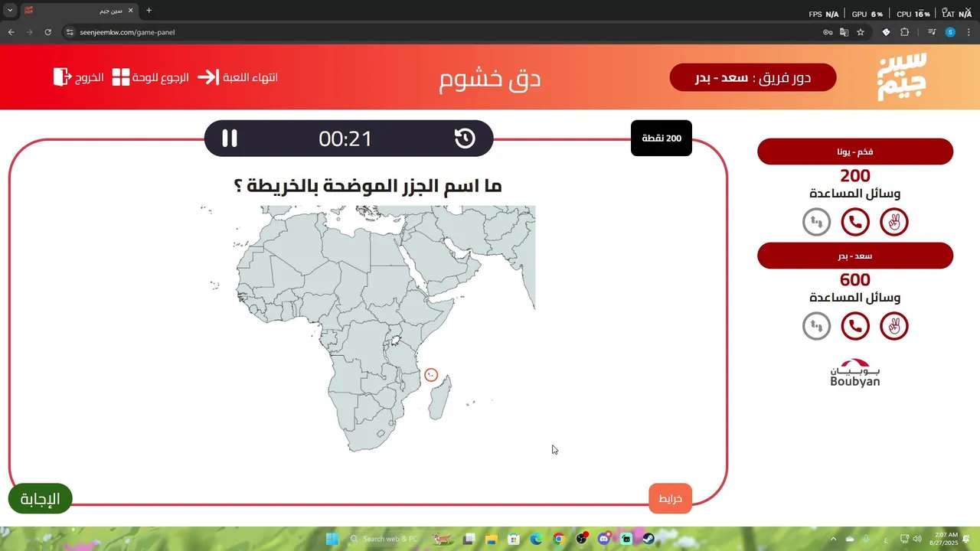This screenshot has height=551, width=980.
Task: Click the timer value 00:21
Action: tap(345, 139)
